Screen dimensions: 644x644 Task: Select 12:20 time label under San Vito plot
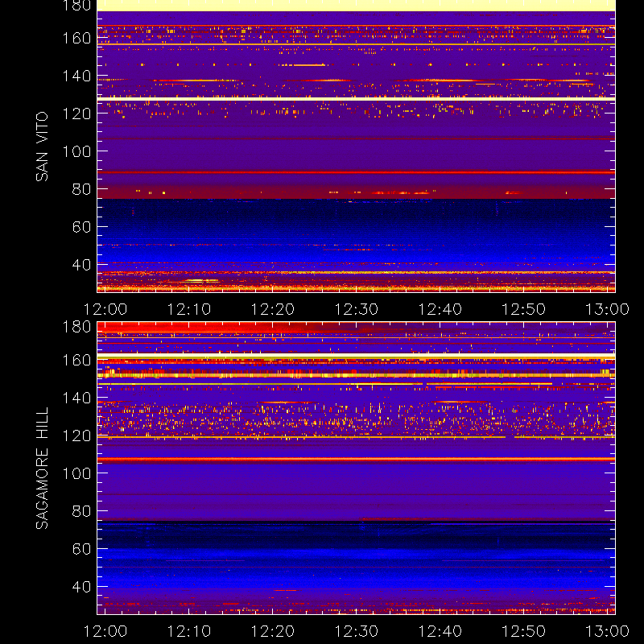tap(273, 309)
